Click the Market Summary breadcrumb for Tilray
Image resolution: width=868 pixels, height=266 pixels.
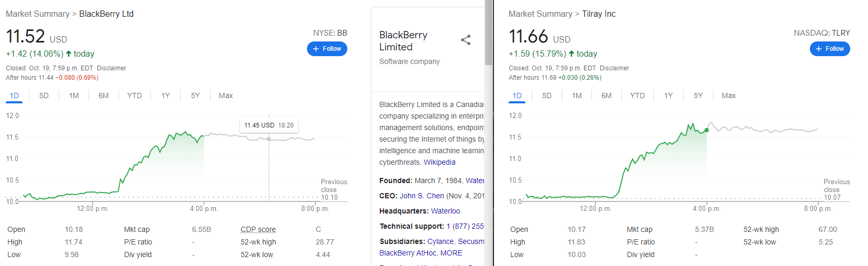click(x=541, y=14)
